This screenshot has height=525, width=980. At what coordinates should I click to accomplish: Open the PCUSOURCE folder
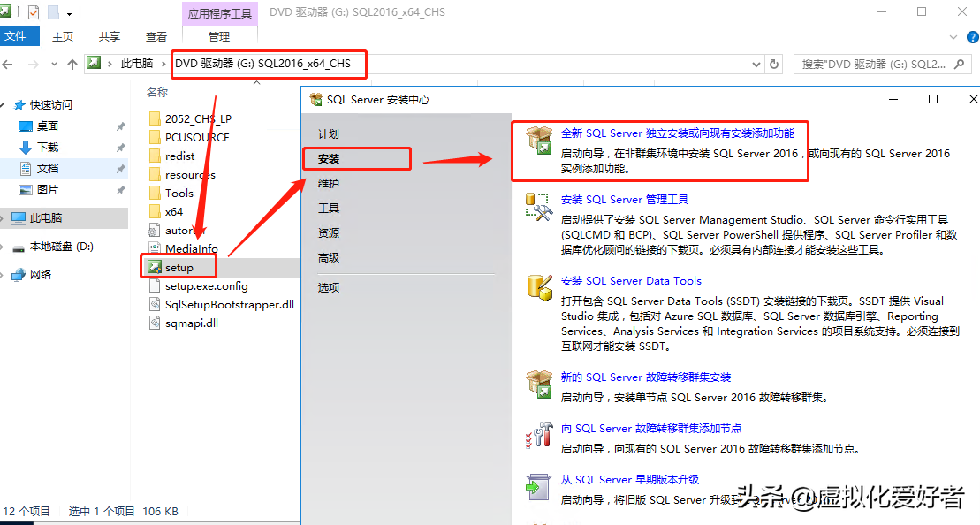[x=197, y=138]
